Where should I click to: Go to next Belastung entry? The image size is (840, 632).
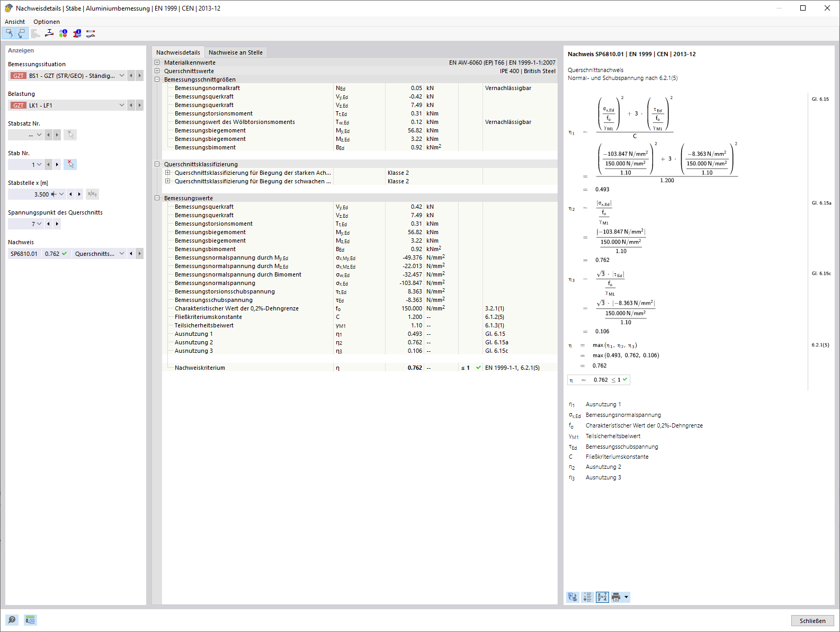(x=140, y=105)
